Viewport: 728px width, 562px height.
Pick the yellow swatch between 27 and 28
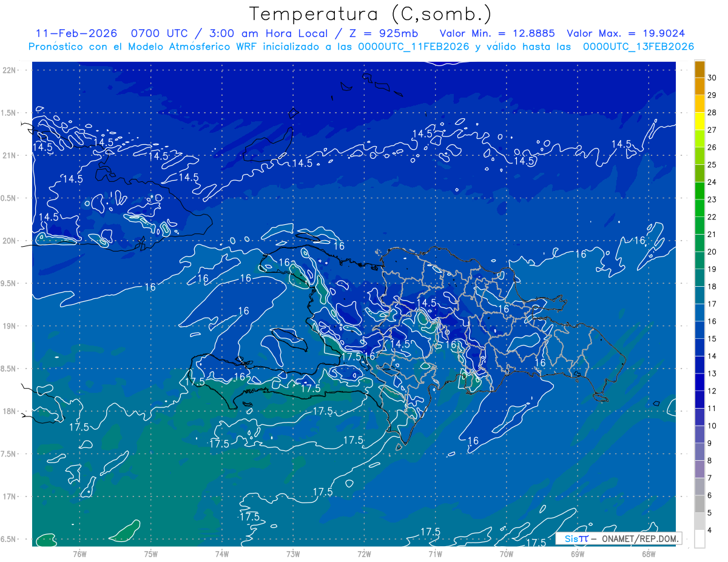[x=699, y=121]
